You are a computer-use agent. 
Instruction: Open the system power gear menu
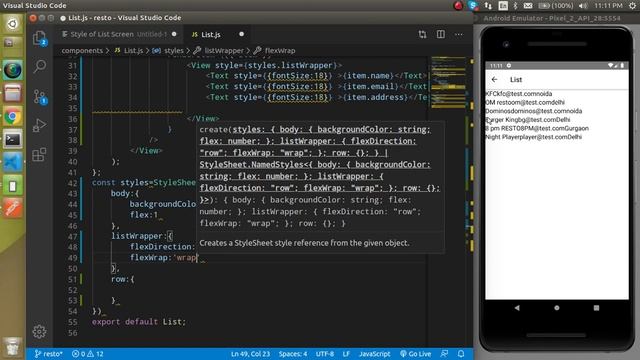coord(632,5)
